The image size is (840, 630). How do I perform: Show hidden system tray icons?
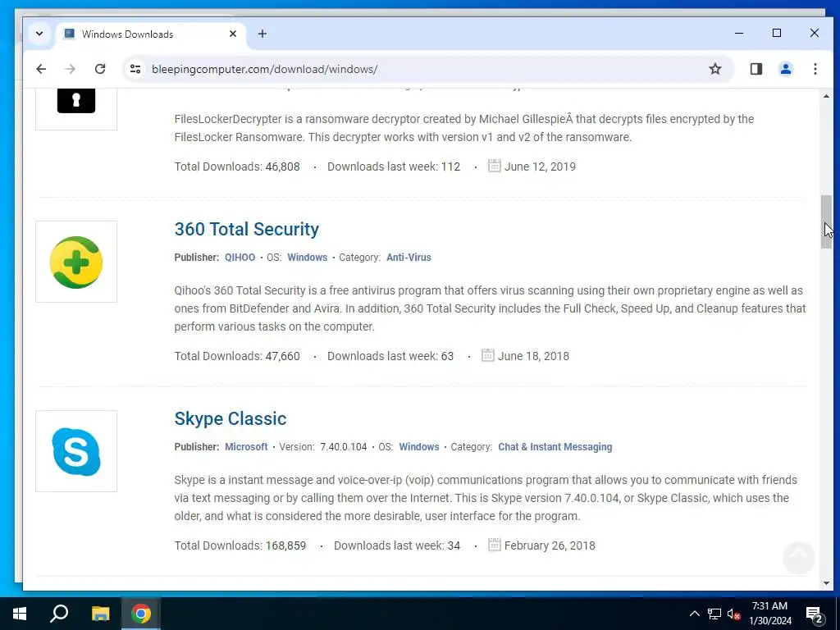694,614
